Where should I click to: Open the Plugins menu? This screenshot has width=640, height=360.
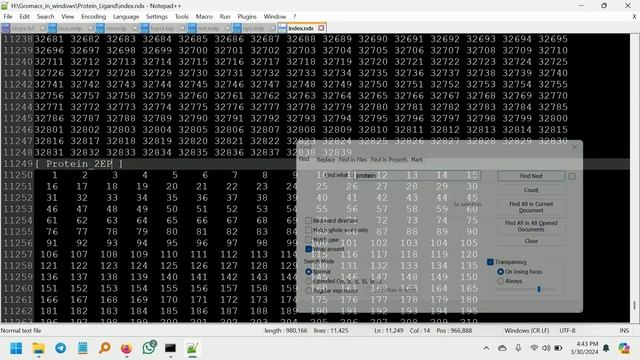pos(247,17)
